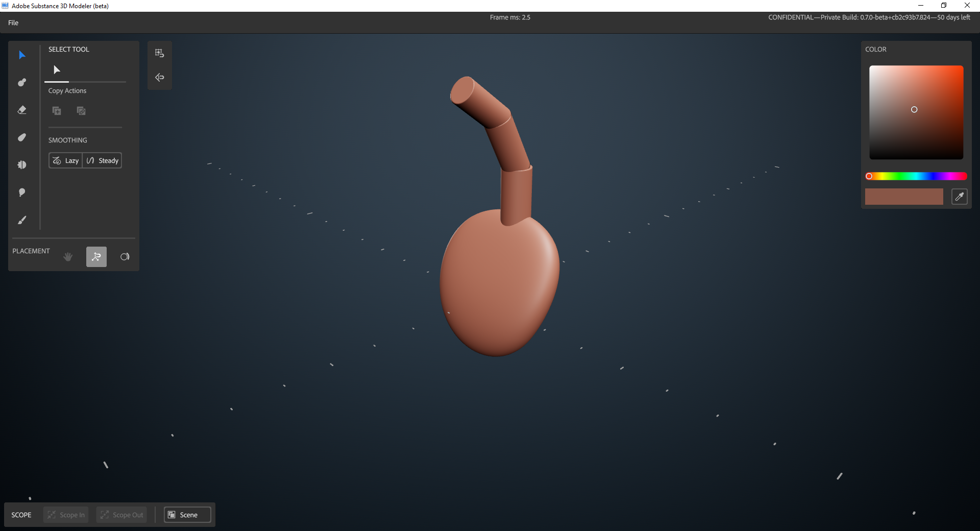Image resolution: width=980 pixels, height=531 pixels.
Task: Click the Copy Actions label
Action: tap(67, 91)
